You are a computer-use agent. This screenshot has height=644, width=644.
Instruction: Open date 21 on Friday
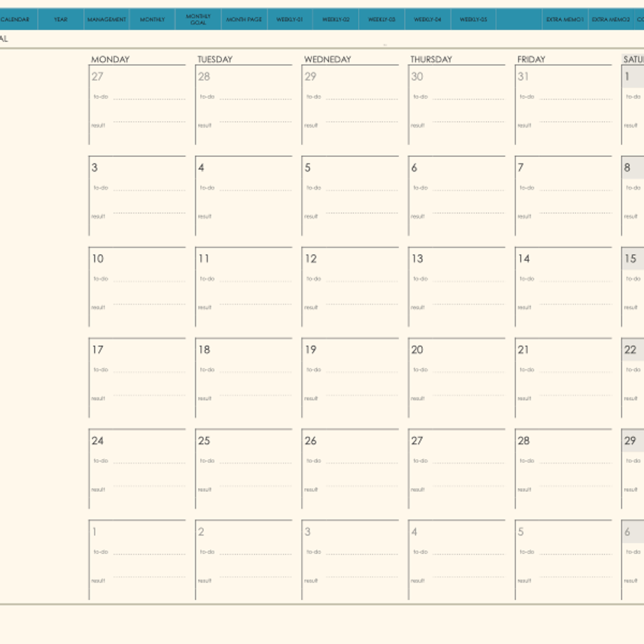524,349
